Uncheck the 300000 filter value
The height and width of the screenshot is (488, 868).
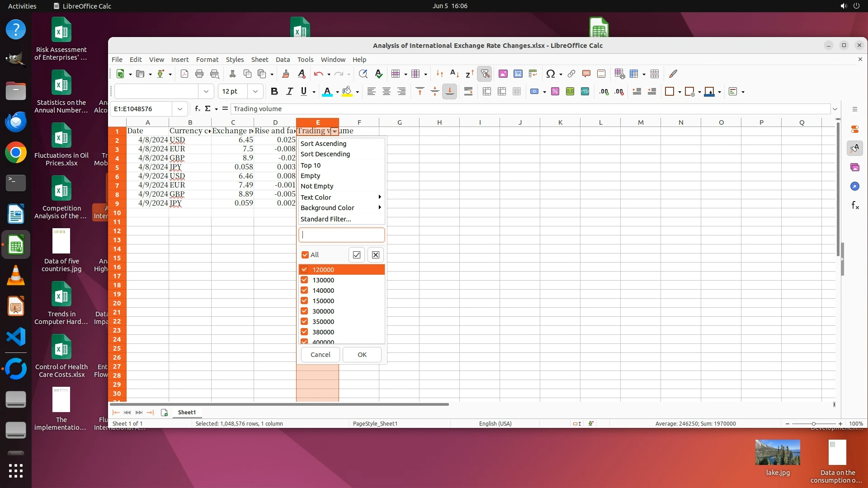305,311
